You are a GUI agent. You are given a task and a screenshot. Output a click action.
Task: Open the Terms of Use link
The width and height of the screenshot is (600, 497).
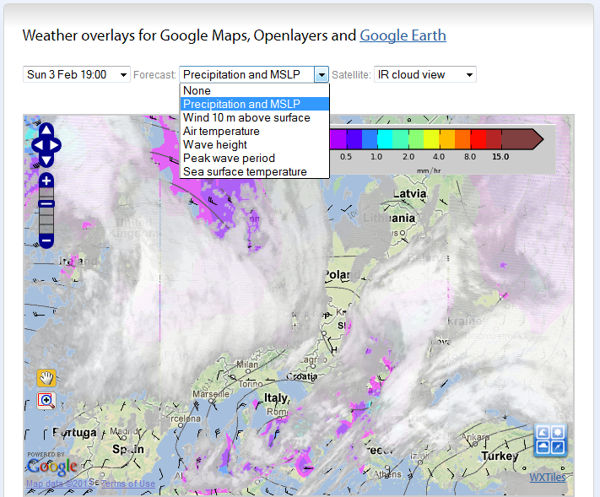[128, 484]
